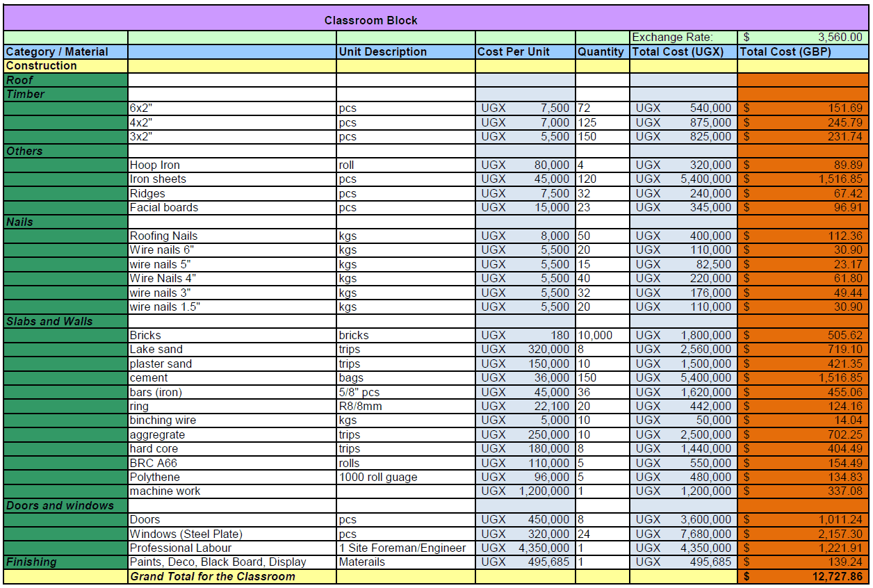The width and height of the screenshot is (873, 588).
Task: Click the Total Cost (UGX) header
Action: [684, 51]
